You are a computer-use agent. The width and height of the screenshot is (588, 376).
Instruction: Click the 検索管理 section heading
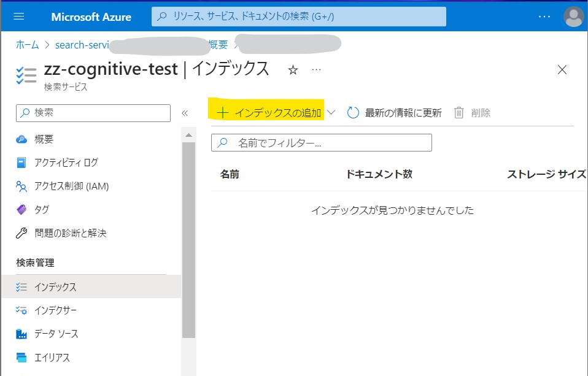pos(35,263)
